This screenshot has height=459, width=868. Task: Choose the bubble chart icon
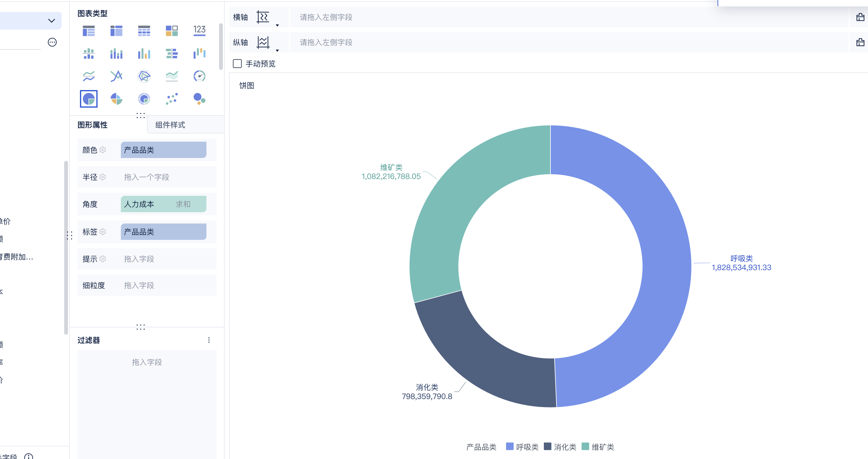tap(199, 99)
